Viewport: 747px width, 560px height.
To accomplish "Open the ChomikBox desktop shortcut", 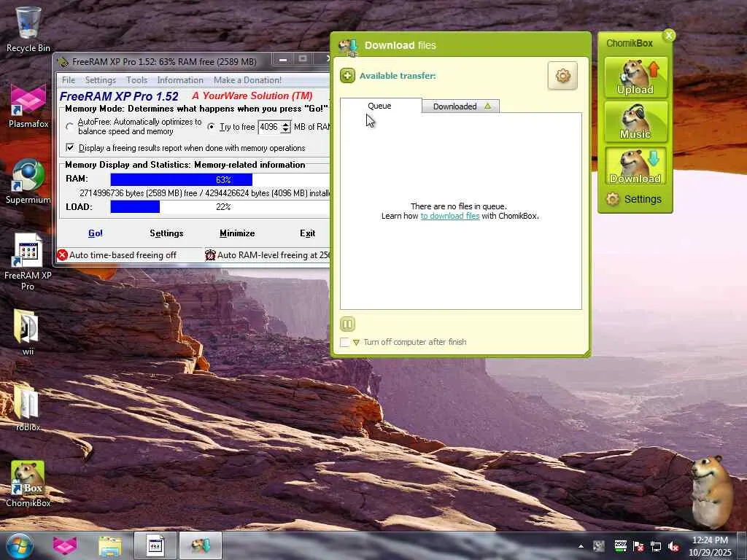I will point(28,483).
